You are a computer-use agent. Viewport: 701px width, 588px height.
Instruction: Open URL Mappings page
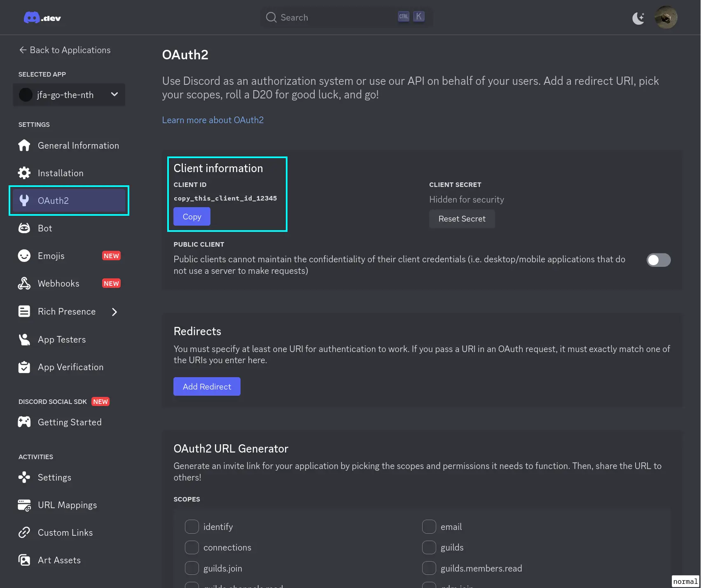(x=69, y=505)
